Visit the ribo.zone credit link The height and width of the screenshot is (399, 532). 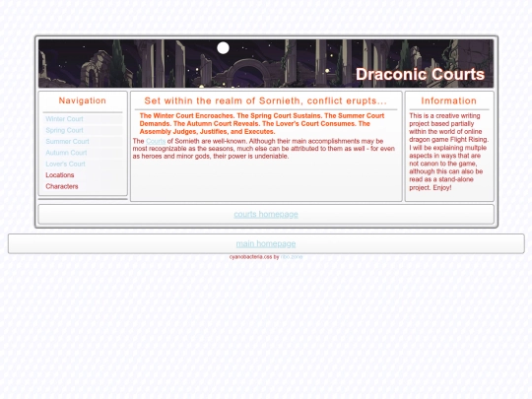[292, 257]
